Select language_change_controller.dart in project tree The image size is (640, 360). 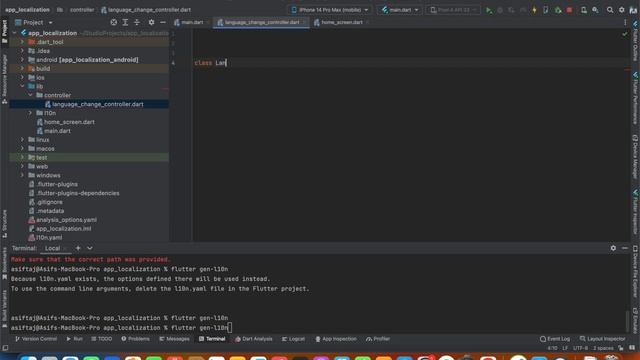pyautogui.click(x=98, y=104)
